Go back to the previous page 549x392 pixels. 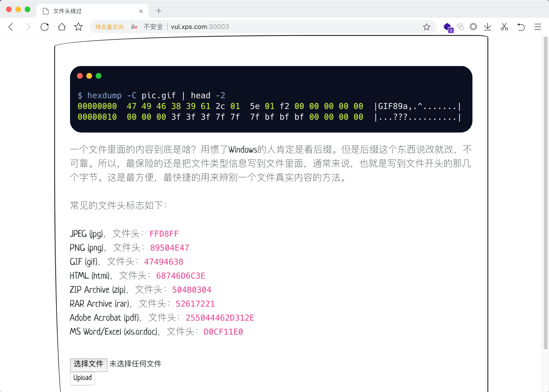[x=11, y=27]
